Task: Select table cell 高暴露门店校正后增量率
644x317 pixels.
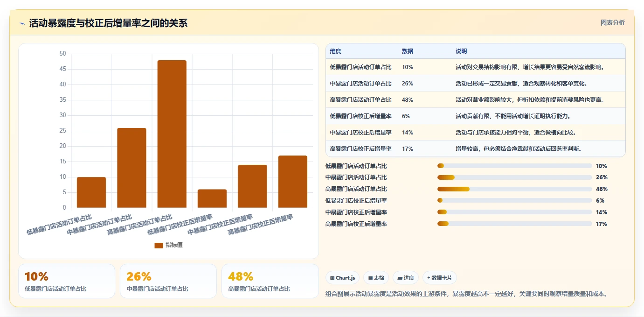Action: point(360,149)
